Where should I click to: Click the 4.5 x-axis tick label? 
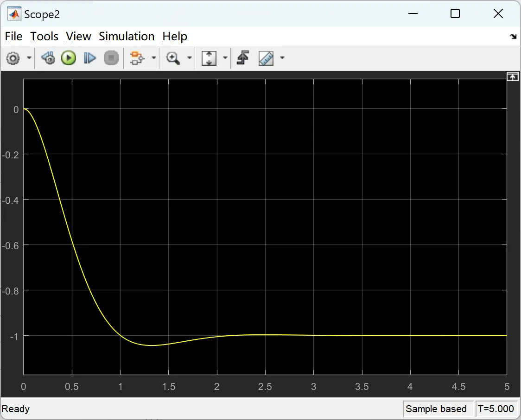coord(458,387)
